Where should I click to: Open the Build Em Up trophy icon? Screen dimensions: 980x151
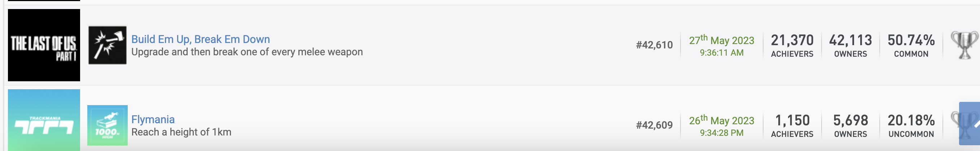click(x=107, y=45)
